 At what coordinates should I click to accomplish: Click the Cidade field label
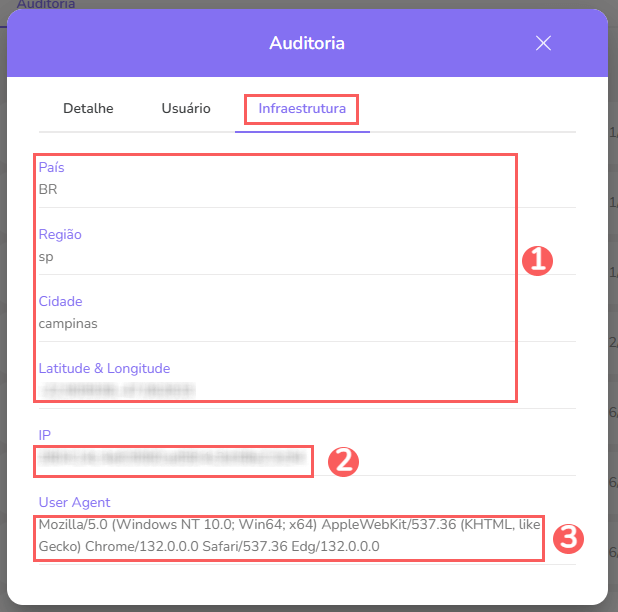60,301
